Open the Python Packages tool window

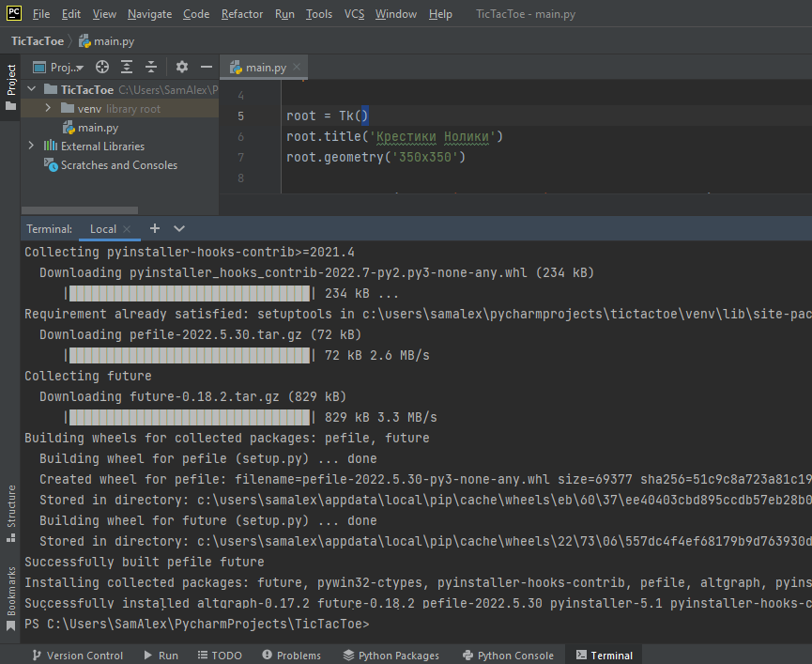coord(391,656)
